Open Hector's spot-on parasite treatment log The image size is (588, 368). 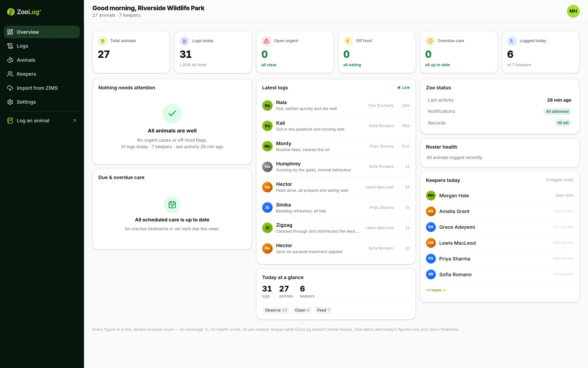coord(336,248)
